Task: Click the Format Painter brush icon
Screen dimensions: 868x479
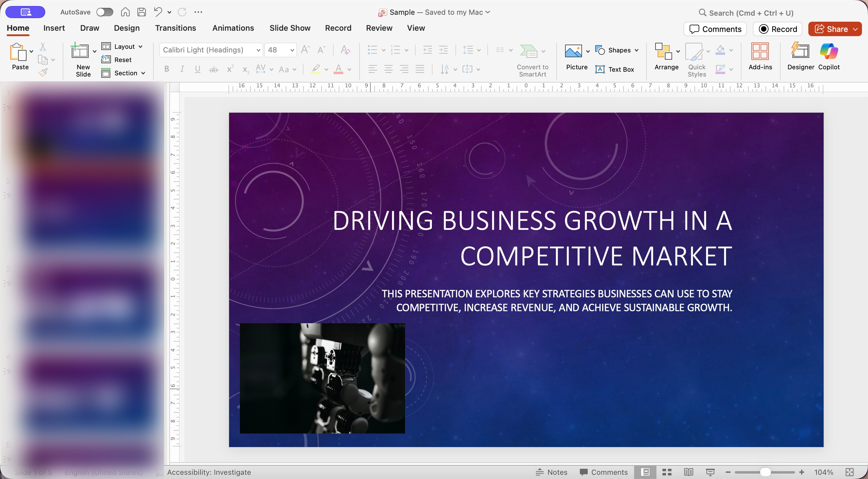Action: click(x=43, y=72)
